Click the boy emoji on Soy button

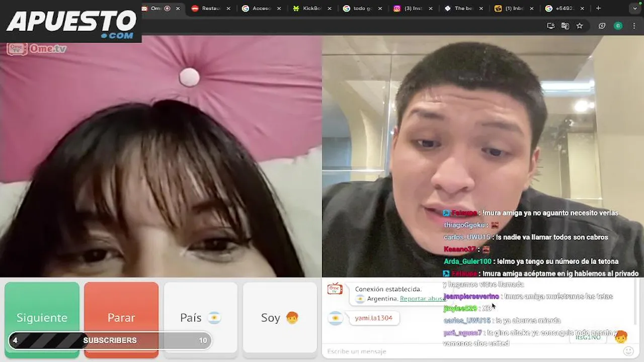[292, 318]
